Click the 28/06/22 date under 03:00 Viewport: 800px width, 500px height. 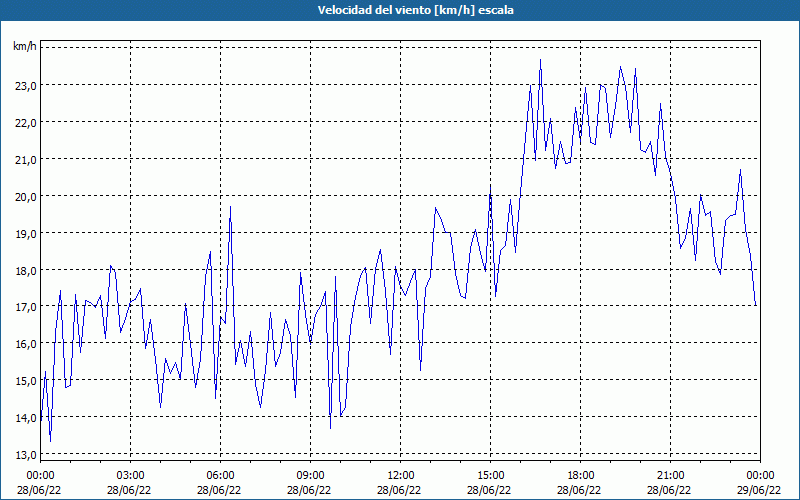(129, 490)
